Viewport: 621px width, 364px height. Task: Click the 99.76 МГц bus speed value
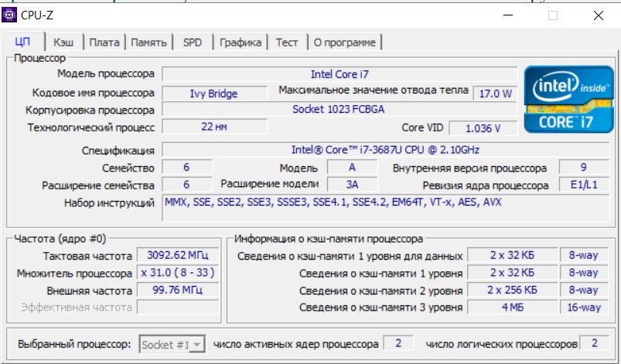coord(178,290)
